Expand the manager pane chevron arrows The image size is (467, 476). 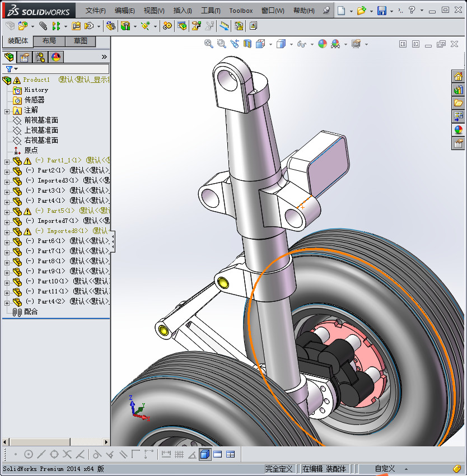point(104,57)
